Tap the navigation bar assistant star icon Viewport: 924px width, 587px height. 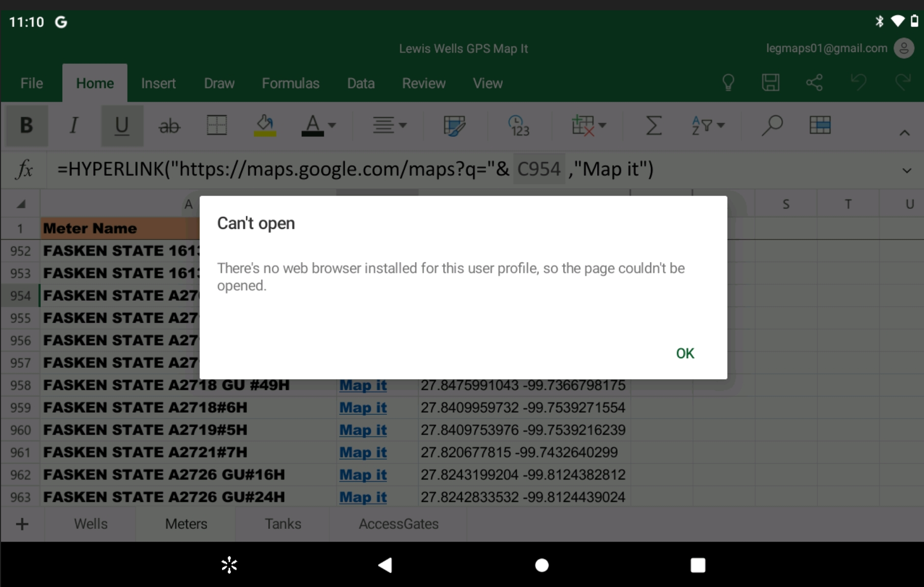(x=229, y=565)
